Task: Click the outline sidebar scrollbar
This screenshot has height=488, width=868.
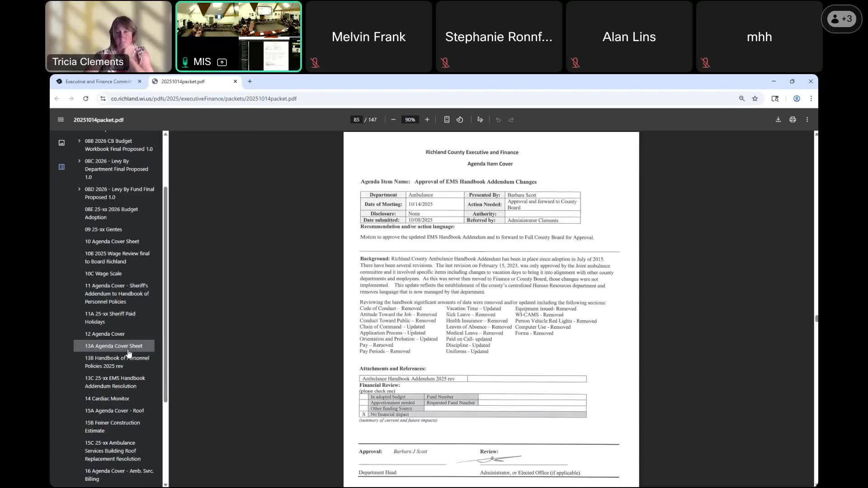Action: tap(165, 294)
